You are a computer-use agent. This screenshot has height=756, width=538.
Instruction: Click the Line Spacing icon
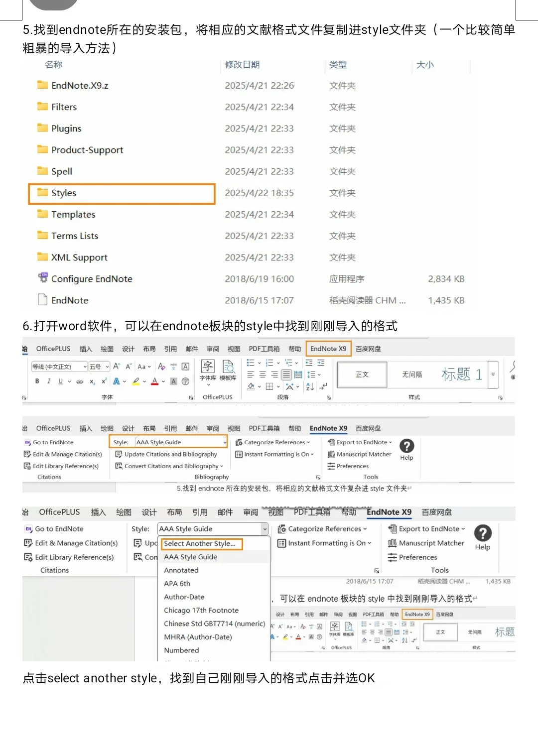click(x=311, y=375)
